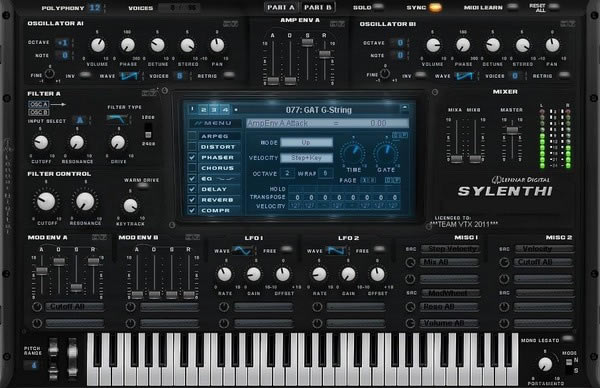The image size is (600, 388).
Task: Select the Oscillator A1 Volume knob
Action: click(98, 45)
